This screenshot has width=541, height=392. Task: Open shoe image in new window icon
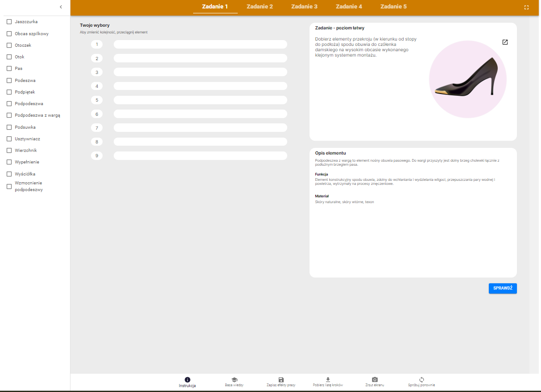tap(505, 42)
